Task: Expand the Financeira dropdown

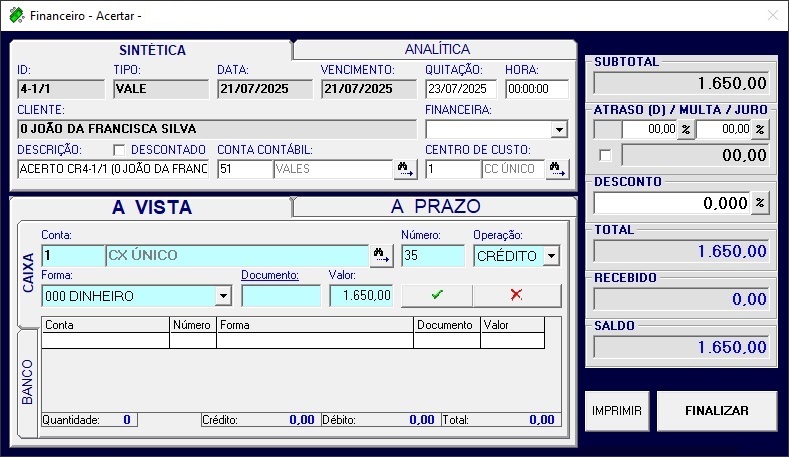Action: pos(559,129)
